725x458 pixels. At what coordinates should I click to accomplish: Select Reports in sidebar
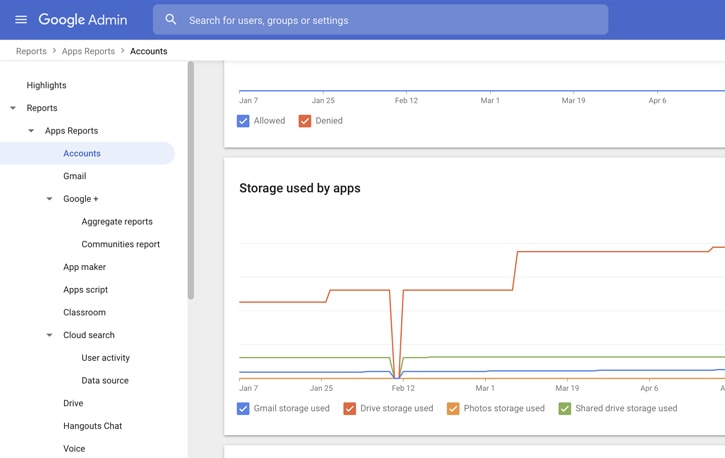(42, 108)
